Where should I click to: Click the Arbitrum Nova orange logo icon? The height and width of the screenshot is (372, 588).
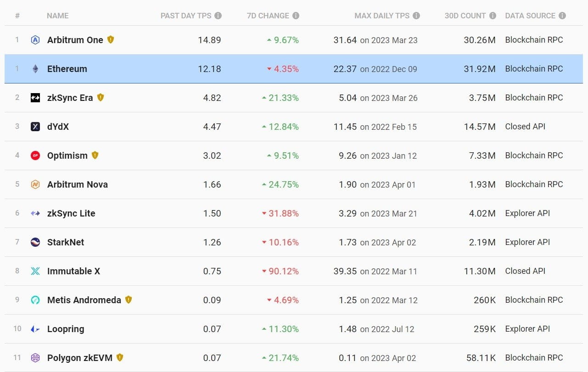(35, 184)
